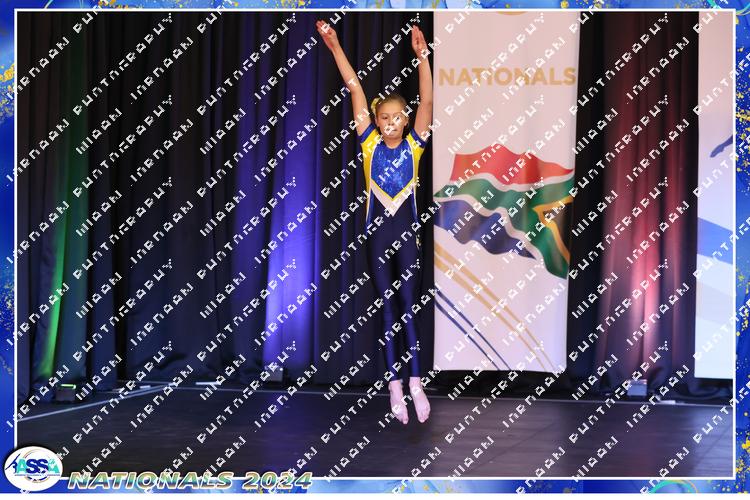This screenshot has height=500, width=750.
Task: Click the ASSA logo badge
Action: click(33, 468)
